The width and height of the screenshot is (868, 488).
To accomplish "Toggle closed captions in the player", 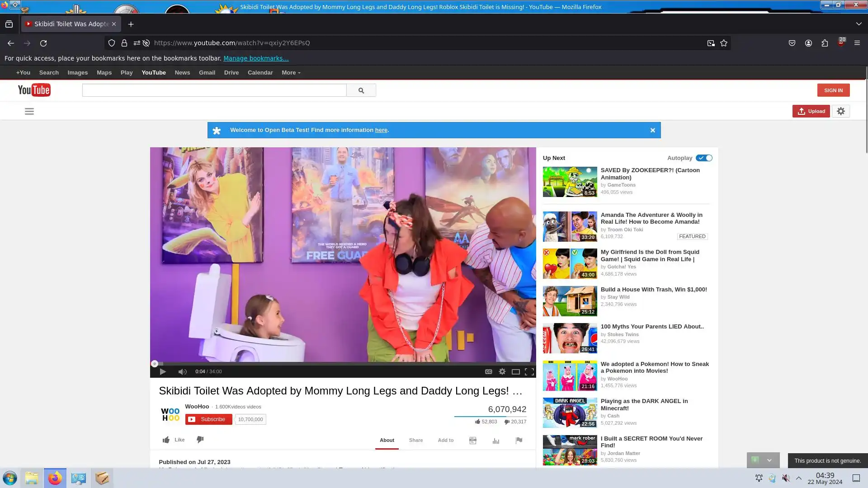I will [x=488, y=371].
